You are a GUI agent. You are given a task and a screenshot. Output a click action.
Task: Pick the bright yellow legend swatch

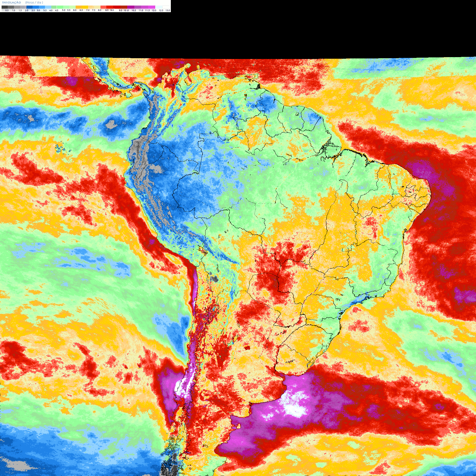pos(85,7)
